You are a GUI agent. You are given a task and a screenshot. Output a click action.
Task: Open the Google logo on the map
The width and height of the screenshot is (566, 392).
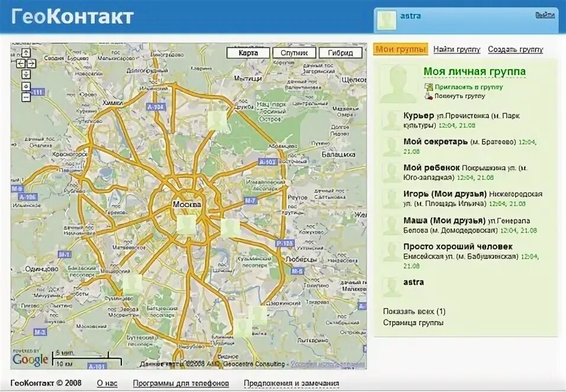point(30,359)
